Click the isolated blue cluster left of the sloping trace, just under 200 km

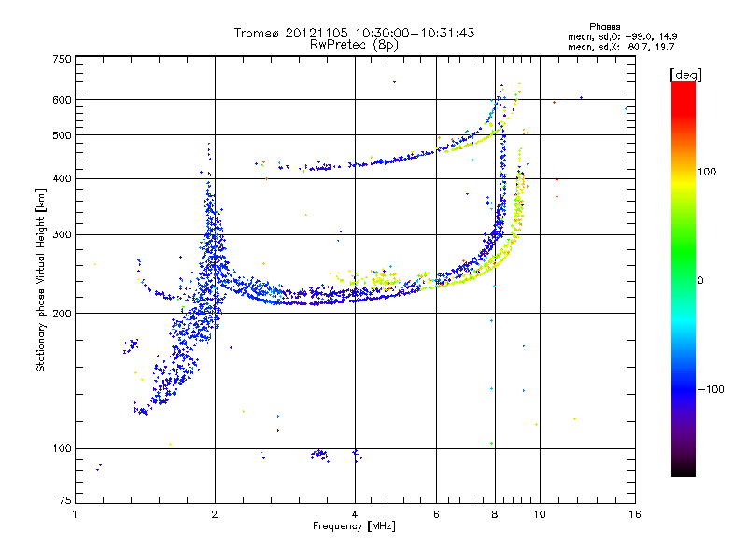(131, 345)
